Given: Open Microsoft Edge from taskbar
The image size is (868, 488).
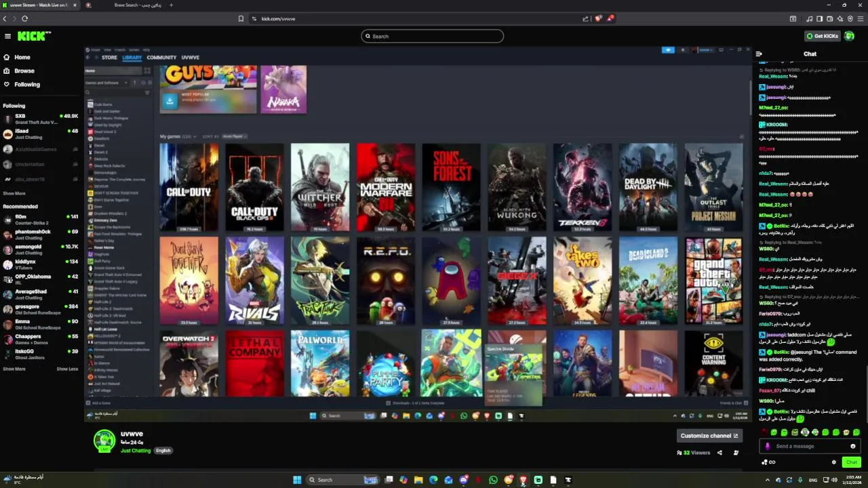Looking at the screenshot, I should coord(433,480).
